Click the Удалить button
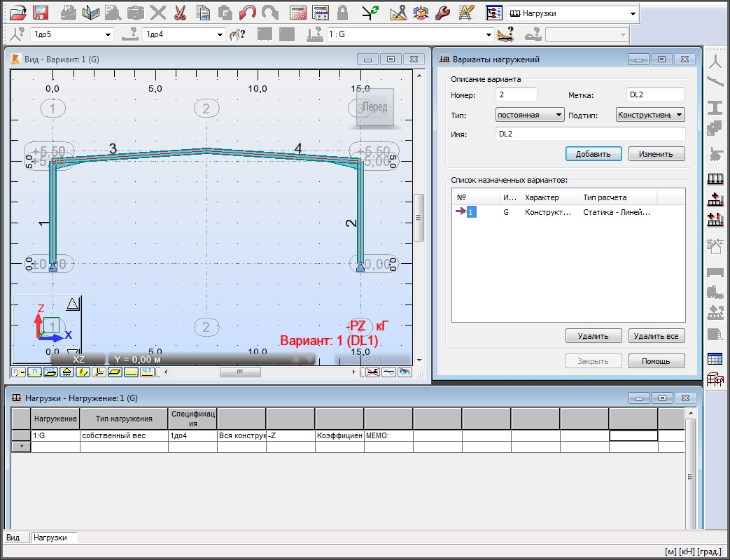 [593, 335]
